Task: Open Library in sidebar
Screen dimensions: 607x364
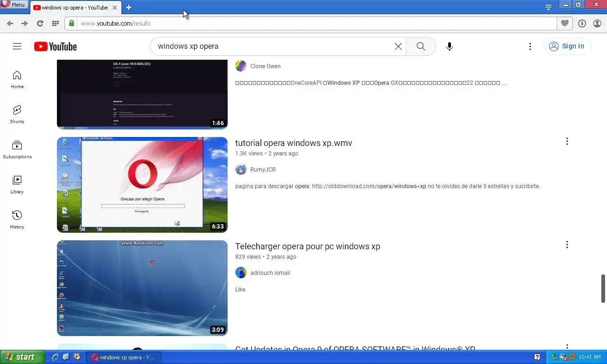Action: click(x=17, y=185)
